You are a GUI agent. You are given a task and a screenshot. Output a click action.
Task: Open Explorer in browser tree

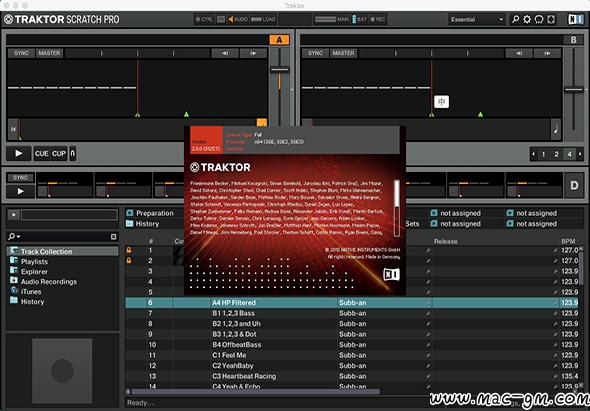[x=29, y=272]
